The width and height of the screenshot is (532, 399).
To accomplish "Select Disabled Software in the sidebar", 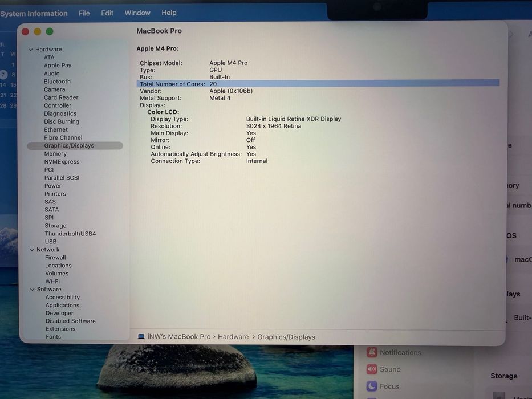I will [71, 321].
